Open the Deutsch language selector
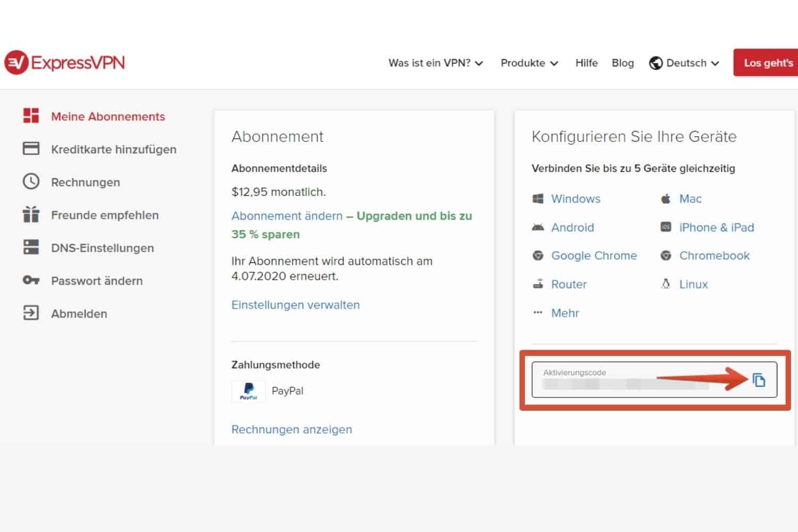Image resolution: width=798 pixels, height=532 pixels. coord(684,63)
